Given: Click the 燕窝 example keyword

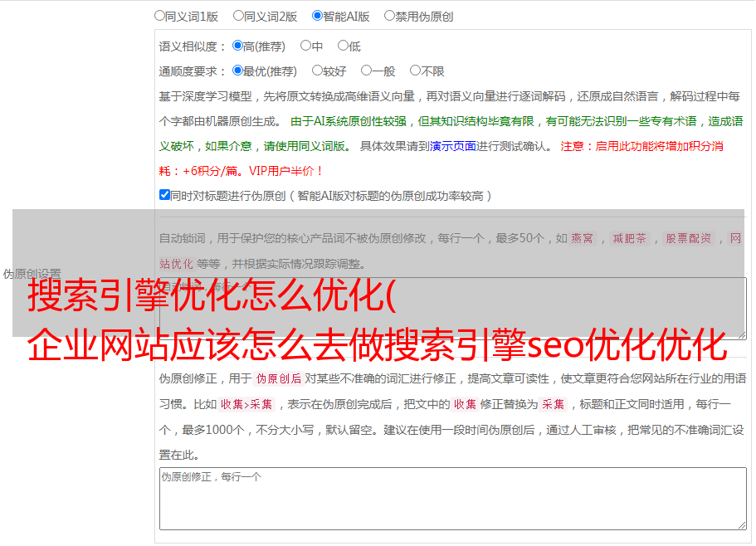Looking at the screenshot, I should [582, 238].
